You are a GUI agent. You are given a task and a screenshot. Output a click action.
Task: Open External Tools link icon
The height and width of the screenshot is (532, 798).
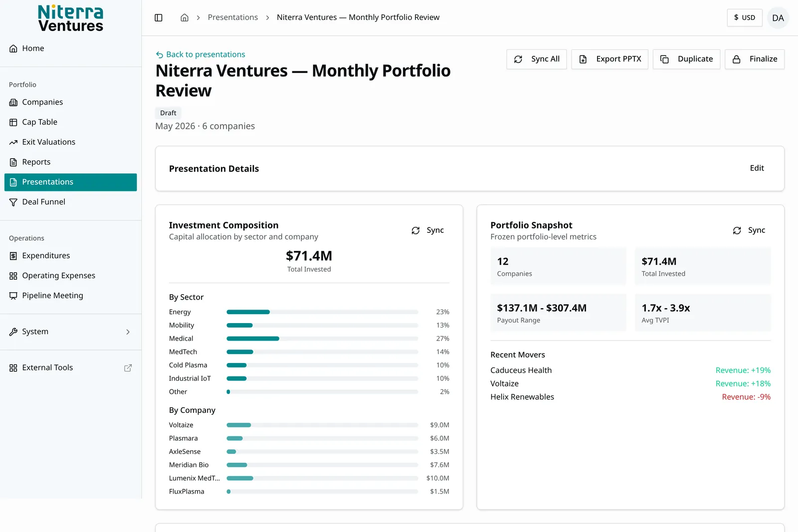point(128,367)
